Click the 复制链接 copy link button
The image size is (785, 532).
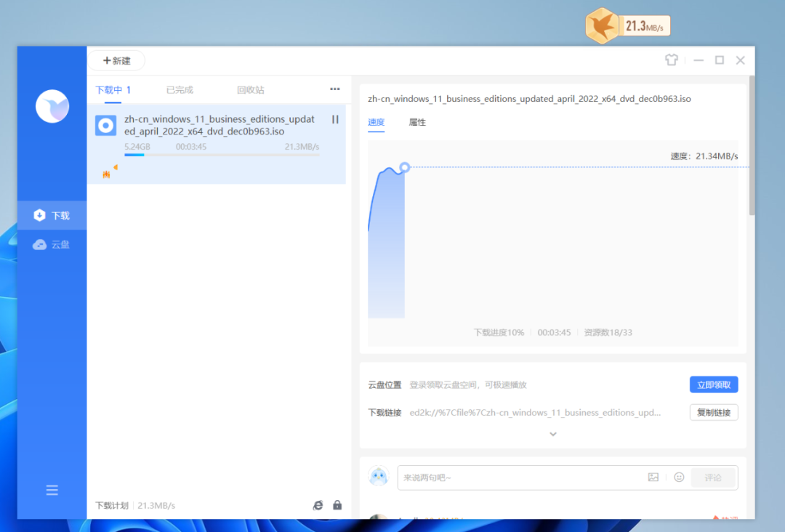713,413
